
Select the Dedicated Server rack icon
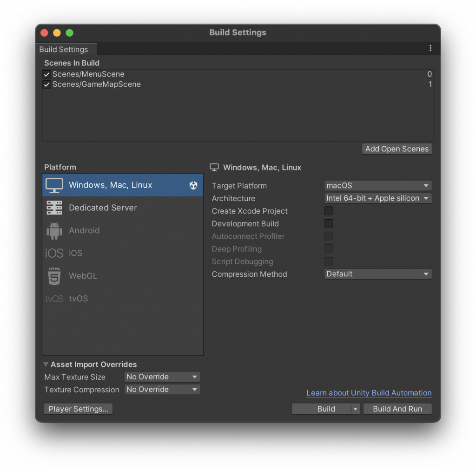[54, 208]
